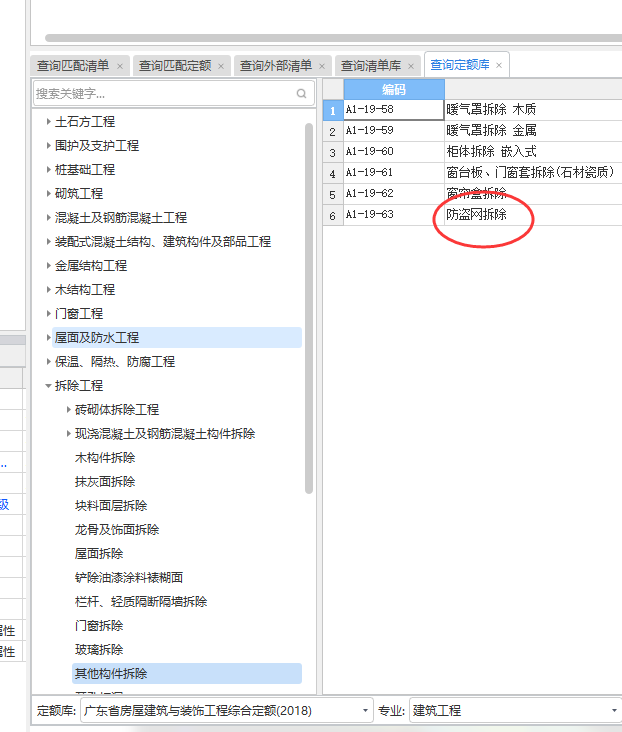Image resolution: width=622 pixels, height=732 pixels.
Task: Close the 查询匹配定额 tab
Action: click(221, 66)
